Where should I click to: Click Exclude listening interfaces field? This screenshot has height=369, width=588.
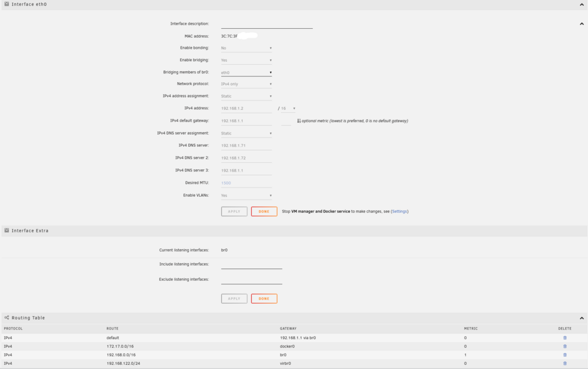(x=252, y=280)
